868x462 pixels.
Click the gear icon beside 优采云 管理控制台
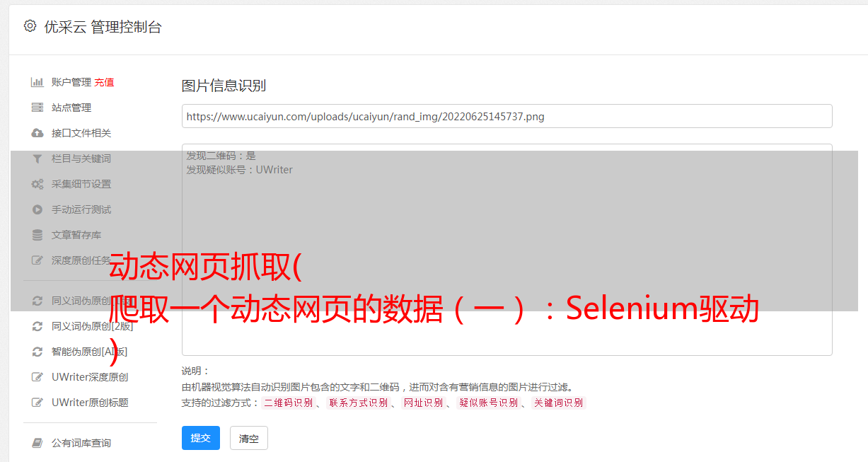30,26
